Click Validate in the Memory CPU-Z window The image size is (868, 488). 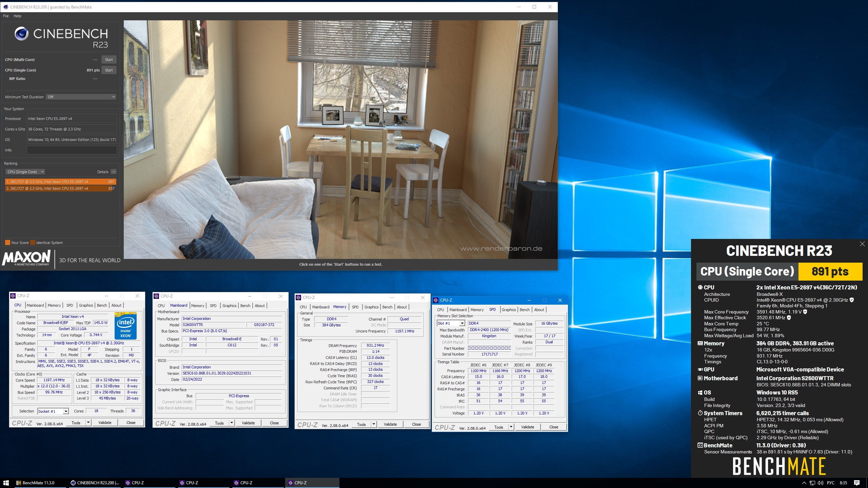[x=390, y=424]
